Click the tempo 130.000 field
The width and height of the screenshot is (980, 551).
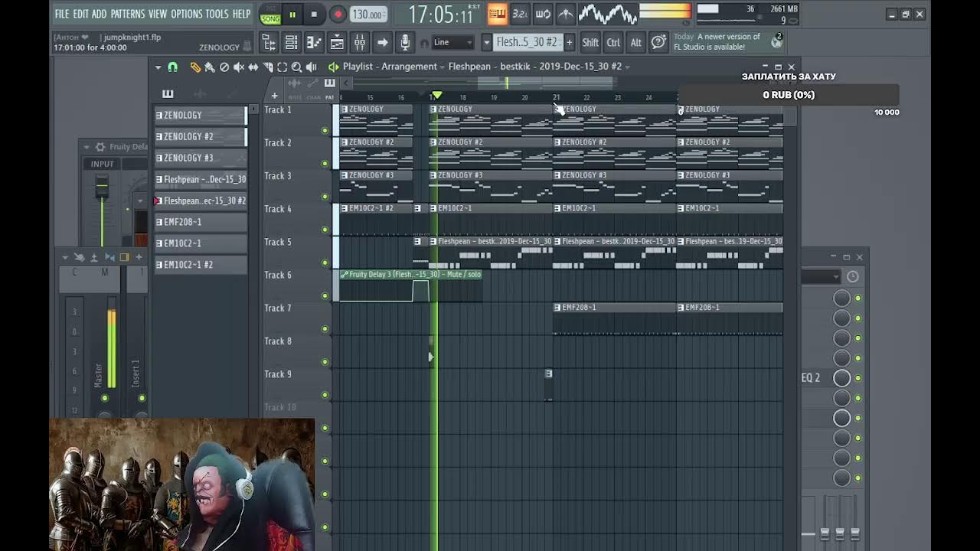tap(368, 14)
